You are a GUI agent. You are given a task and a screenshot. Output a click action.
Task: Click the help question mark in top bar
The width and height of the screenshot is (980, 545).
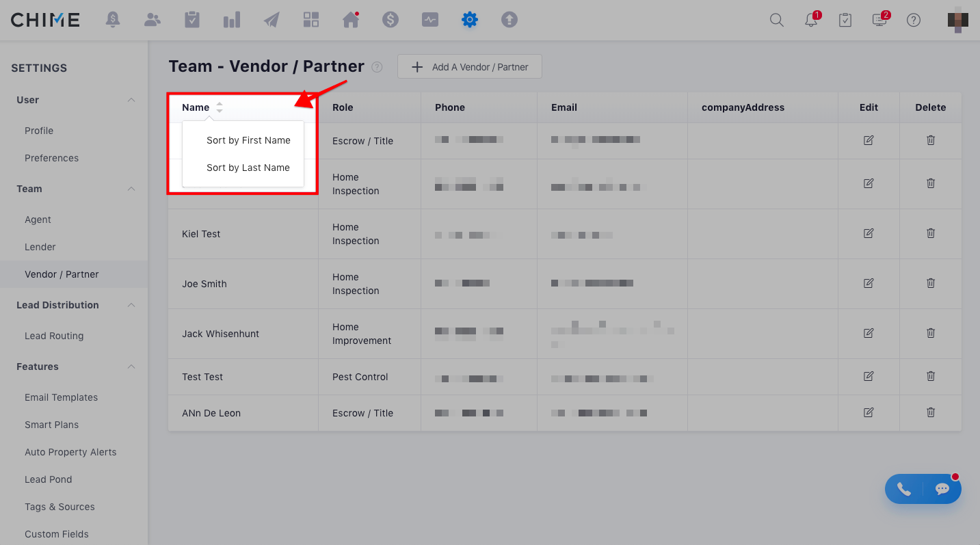tap(914, 20)
